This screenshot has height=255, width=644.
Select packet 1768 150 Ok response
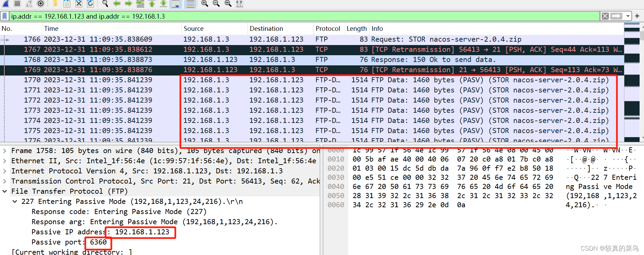[x=312, y=60]
